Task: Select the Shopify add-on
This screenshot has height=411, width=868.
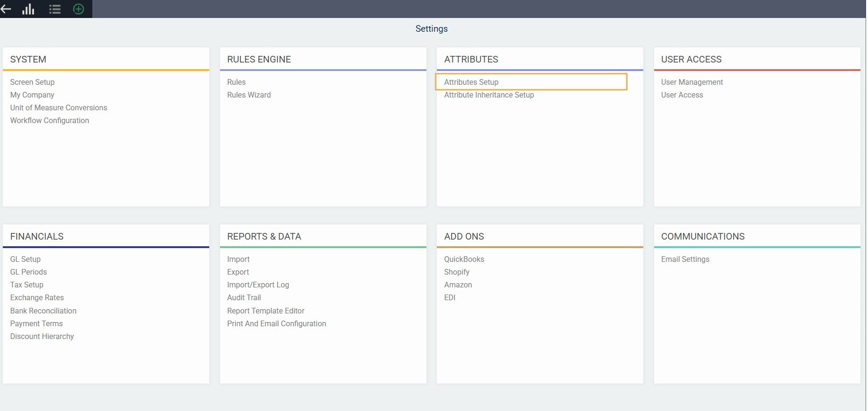Action: tap(456, 272)
